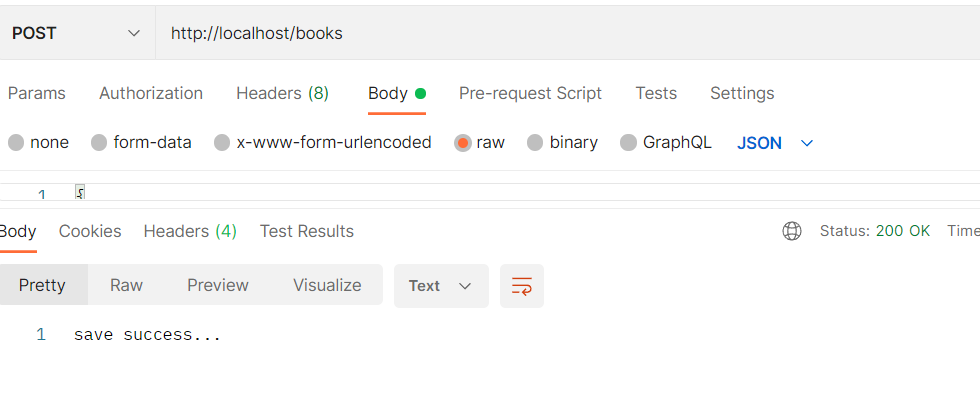Open the request Settings tab
This screenshot has height=414, width=980.
coord(742,93)
